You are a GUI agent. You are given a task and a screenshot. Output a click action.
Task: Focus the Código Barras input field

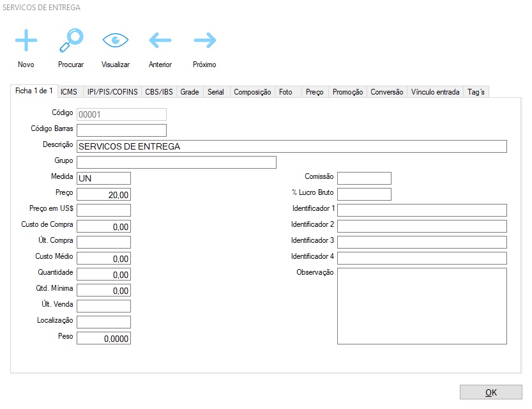pos(121,130)
